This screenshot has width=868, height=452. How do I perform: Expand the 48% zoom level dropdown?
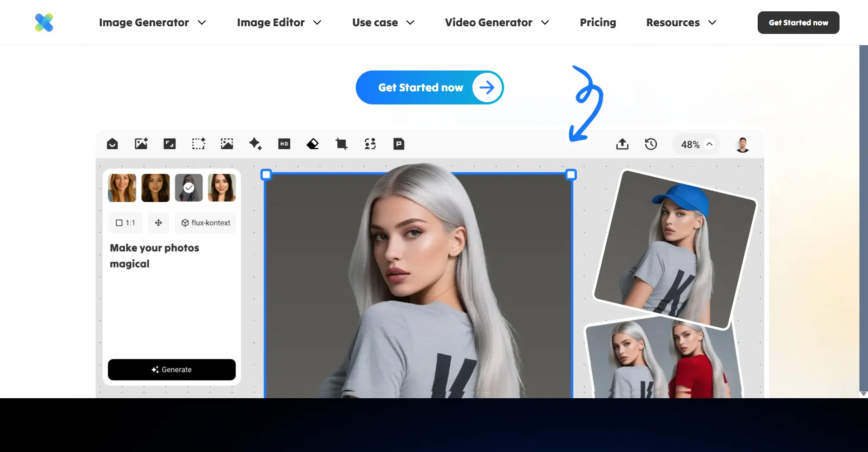[x=696, y=145]
